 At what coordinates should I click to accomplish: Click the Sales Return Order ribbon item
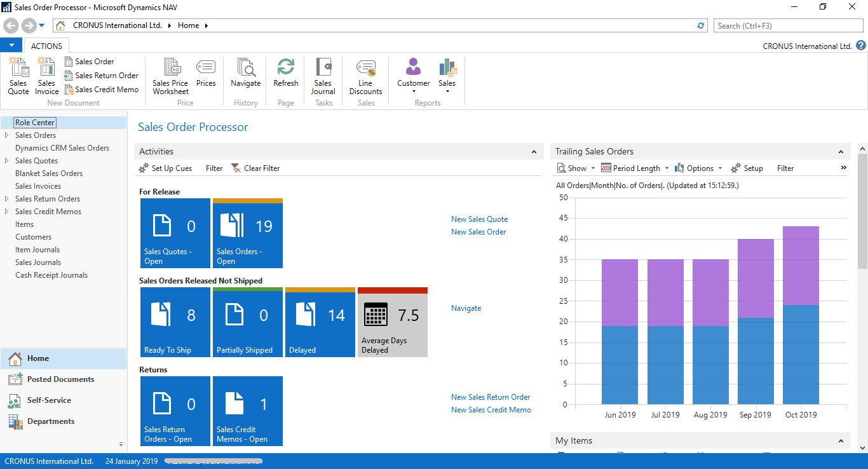[x=101, y=76]
